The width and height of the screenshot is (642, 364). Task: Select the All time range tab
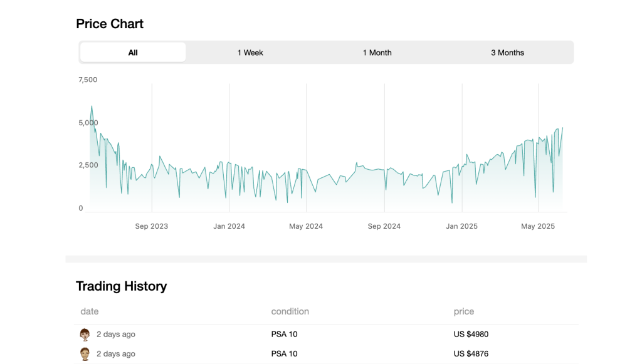coord(133,53)
